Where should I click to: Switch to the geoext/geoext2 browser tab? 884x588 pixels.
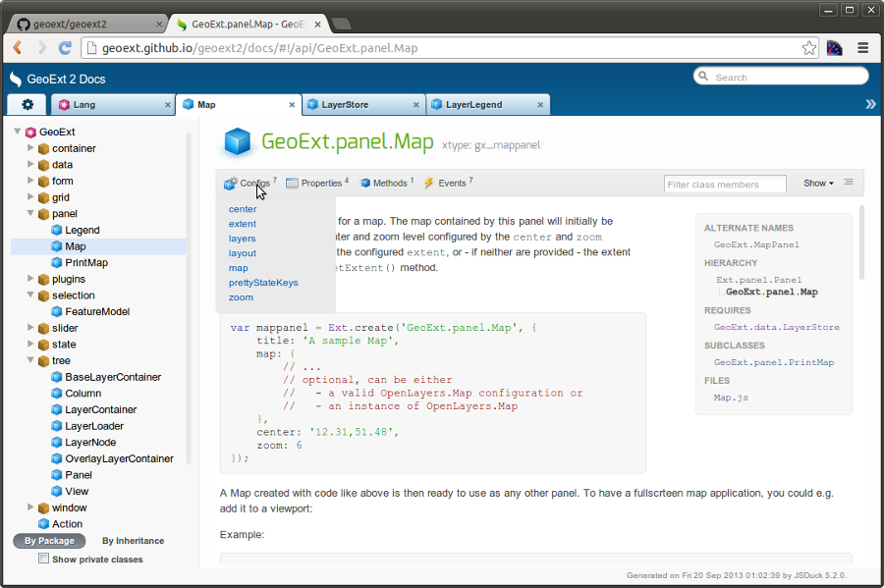(87, 25)
